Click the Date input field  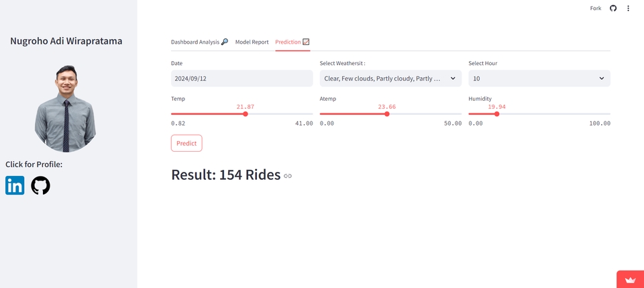241,79
